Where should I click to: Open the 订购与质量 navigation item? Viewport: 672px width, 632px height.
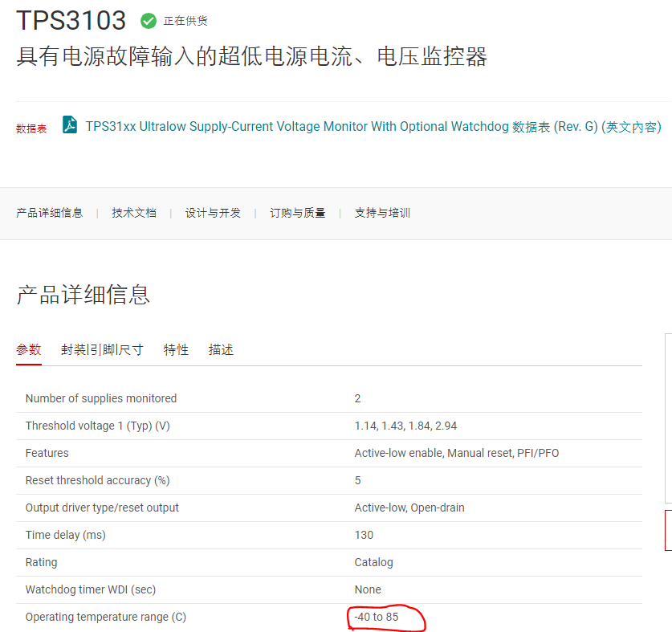click(297, 213)
